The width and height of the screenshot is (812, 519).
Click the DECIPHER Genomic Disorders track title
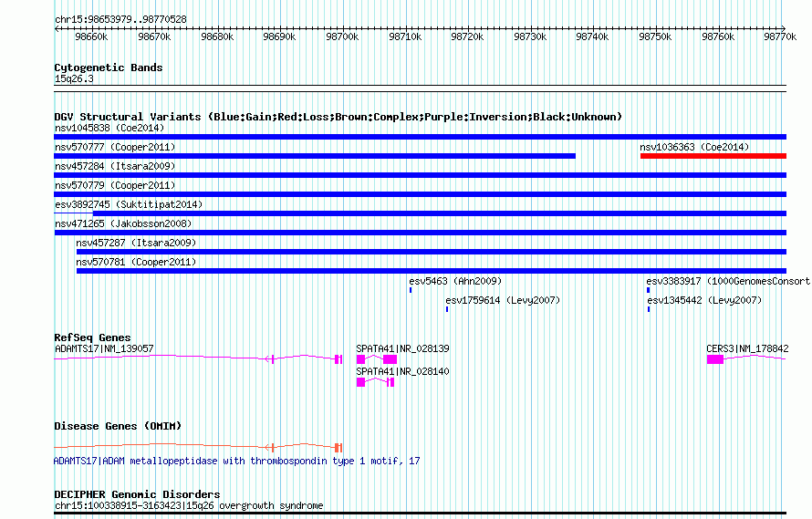(x=137, y=494)
